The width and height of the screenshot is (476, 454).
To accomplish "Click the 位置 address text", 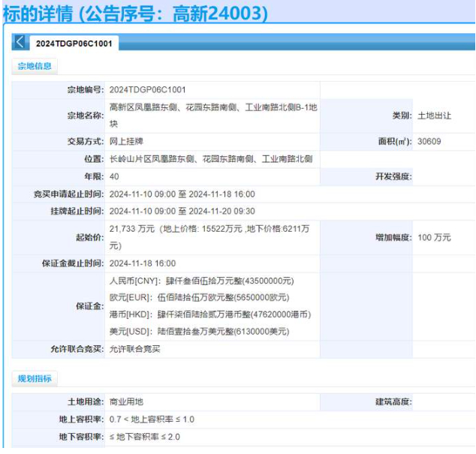I will 211,159.
